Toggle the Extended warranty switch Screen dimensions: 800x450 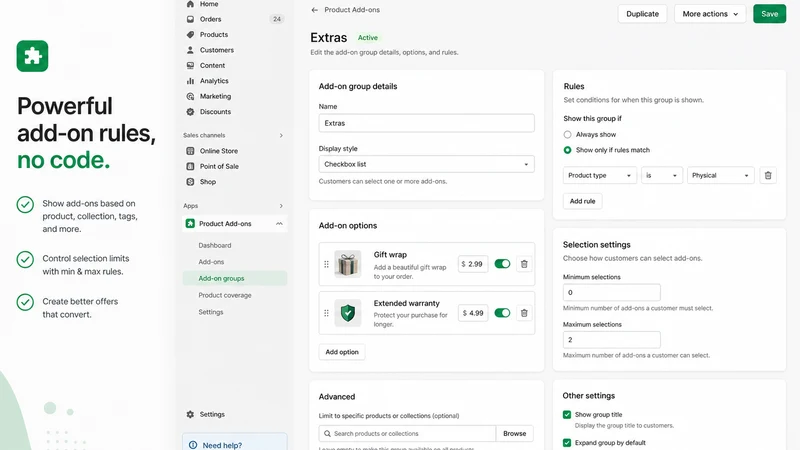[x=502, y=313]
